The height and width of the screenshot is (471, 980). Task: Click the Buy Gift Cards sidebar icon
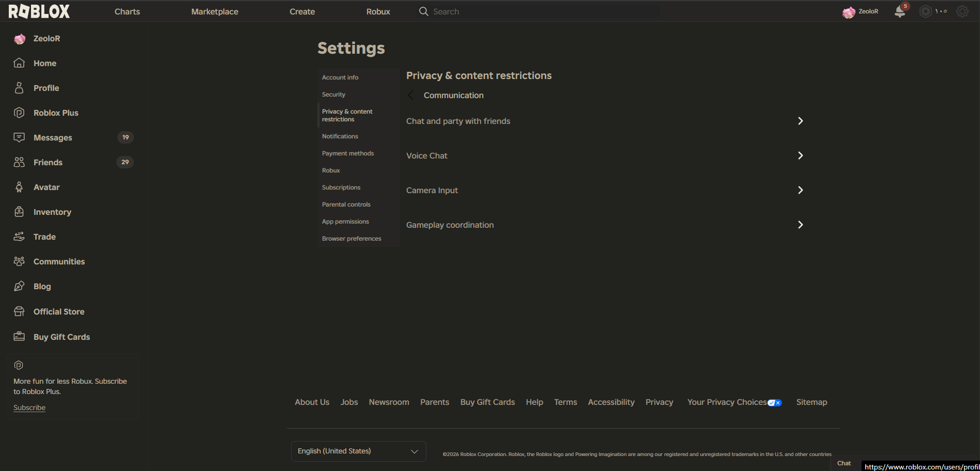[19, 337]
